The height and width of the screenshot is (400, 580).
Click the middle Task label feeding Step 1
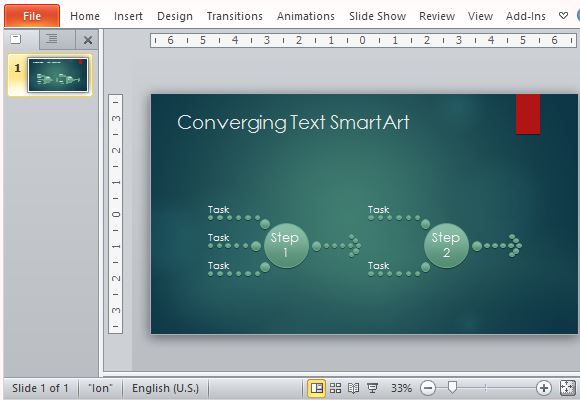218,238
